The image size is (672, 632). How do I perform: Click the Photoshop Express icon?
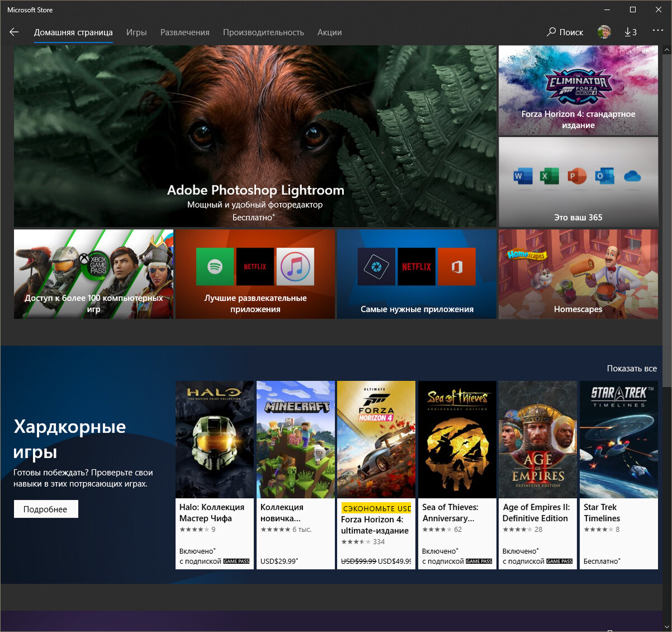[x=376, y=267]
